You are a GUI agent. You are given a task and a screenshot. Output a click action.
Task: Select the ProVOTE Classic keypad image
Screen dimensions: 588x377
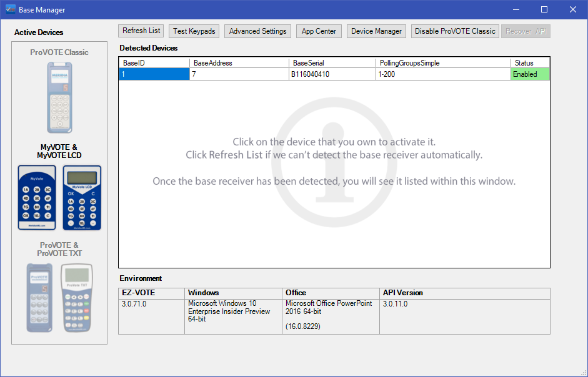click(x=59, y=98)
